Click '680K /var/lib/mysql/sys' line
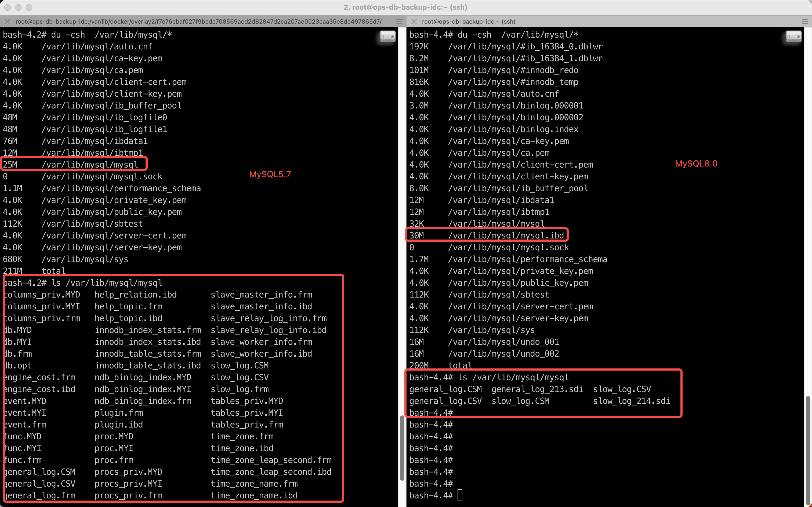 coord(65,259)
